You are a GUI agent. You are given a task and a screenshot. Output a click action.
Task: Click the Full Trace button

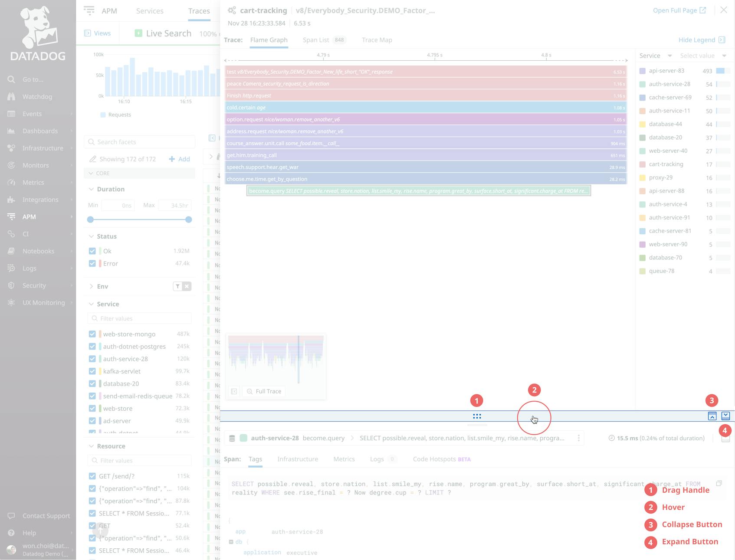coord(264,391)
